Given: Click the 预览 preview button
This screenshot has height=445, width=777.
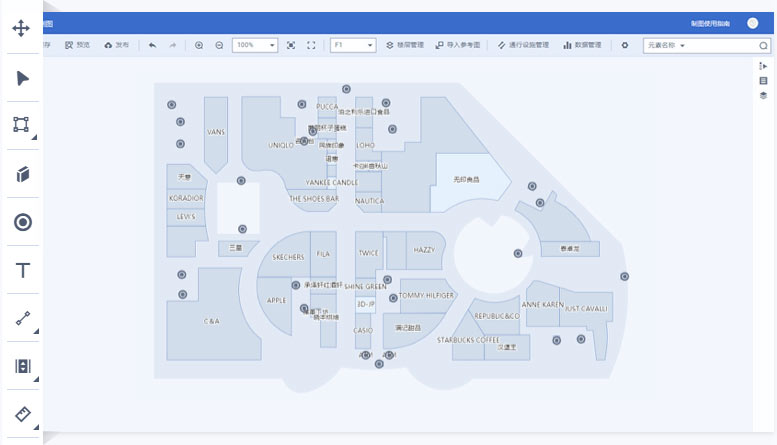Looking at the screenshot, I should coord(77,45).
